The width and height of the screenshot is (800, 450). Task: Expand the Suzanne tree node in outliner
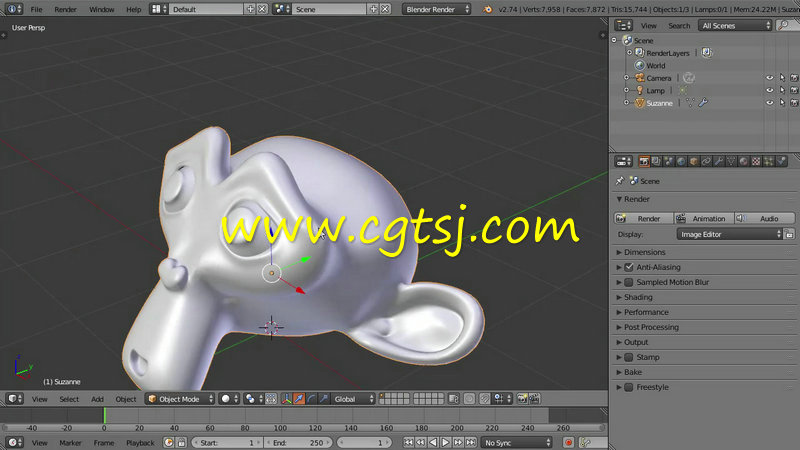(x=627, y=103)
